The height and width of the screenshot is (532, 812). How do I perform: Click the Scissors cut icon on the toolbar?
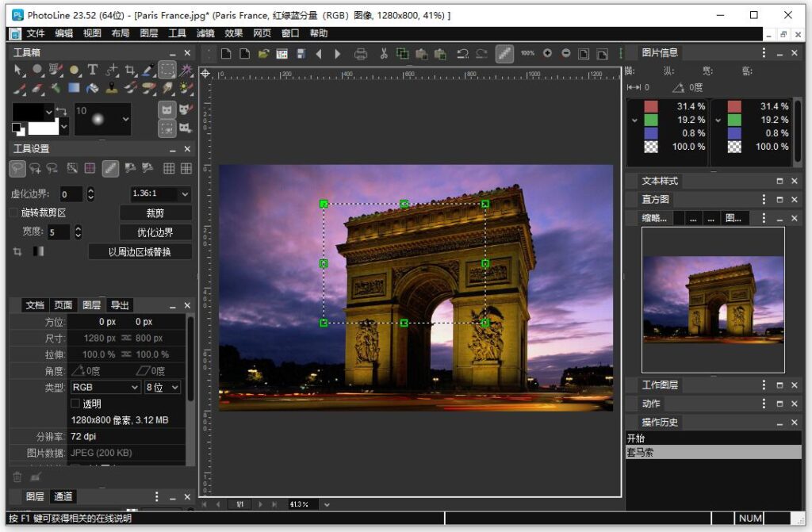(x=385, y=53)
